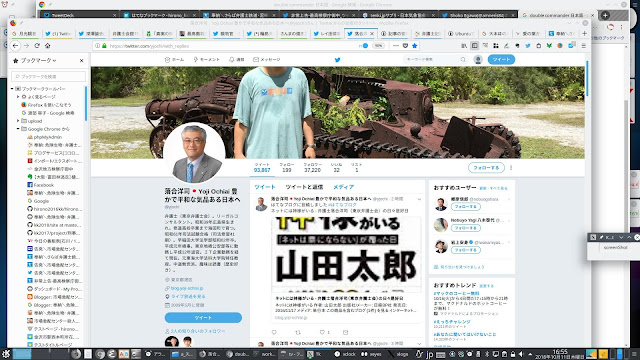The width and height of the screenshot is (640, 360).
Task: Open the Facebook bookmark in sidebar
Action: pyautogui.click(x=40, y=185)
